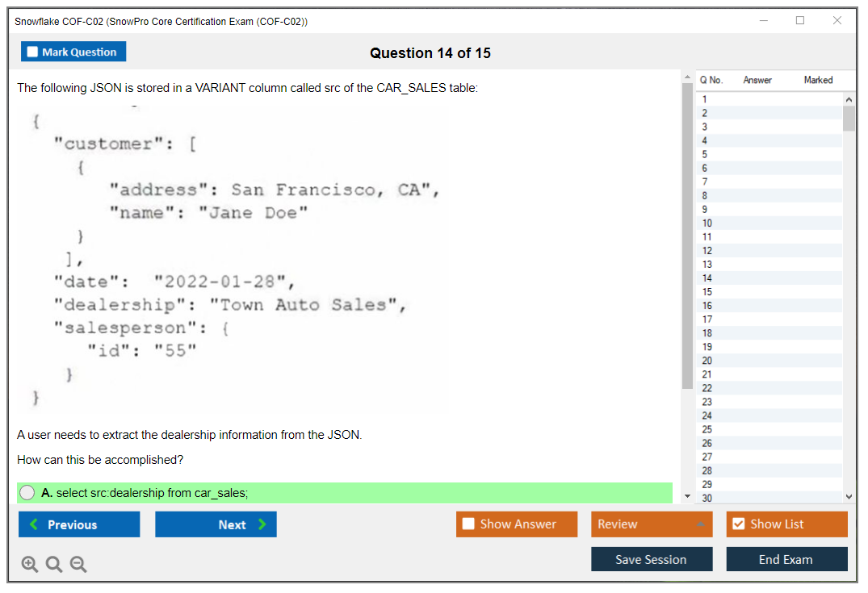Click the zoom in magnifier icon
The width and height of the screenshot is (868, 593).
click(x=30, y=564)
